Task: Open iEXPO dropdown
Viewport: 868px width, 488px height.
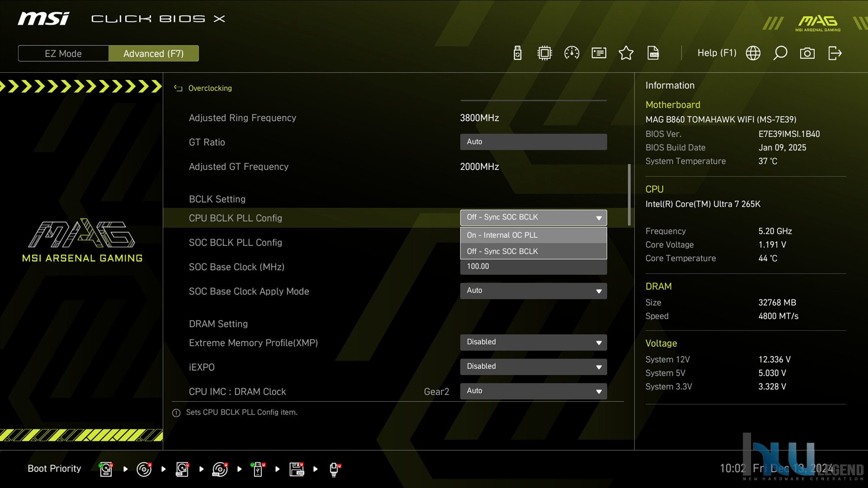Action: (533, 367)
